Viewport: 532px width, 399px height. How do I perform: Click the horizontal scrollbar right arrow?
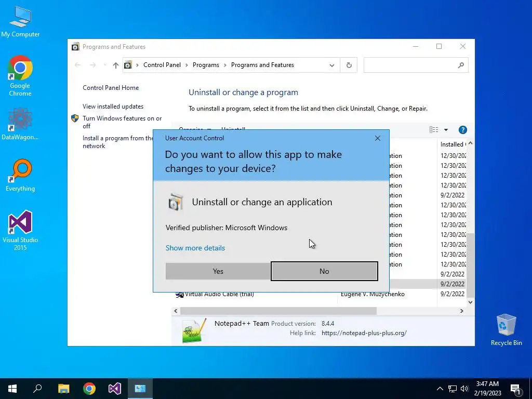[462, 311]
